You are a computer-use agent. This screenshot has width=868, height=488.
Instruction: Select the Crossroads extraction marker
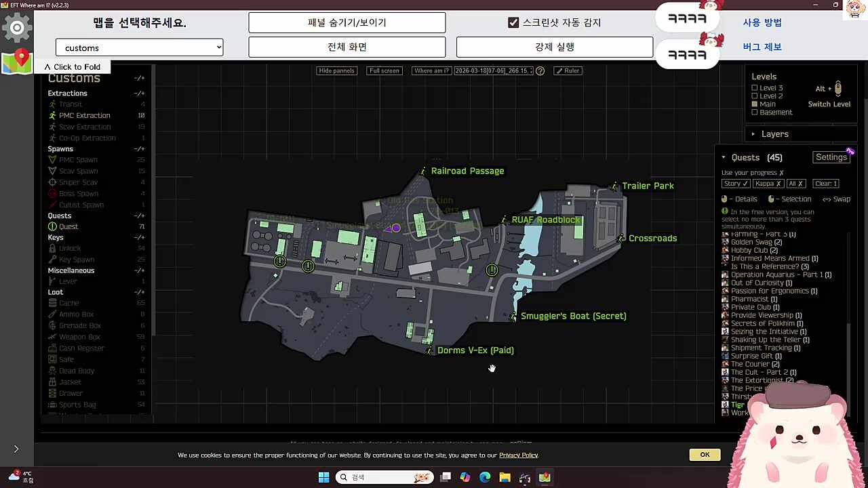pos(621,239)
